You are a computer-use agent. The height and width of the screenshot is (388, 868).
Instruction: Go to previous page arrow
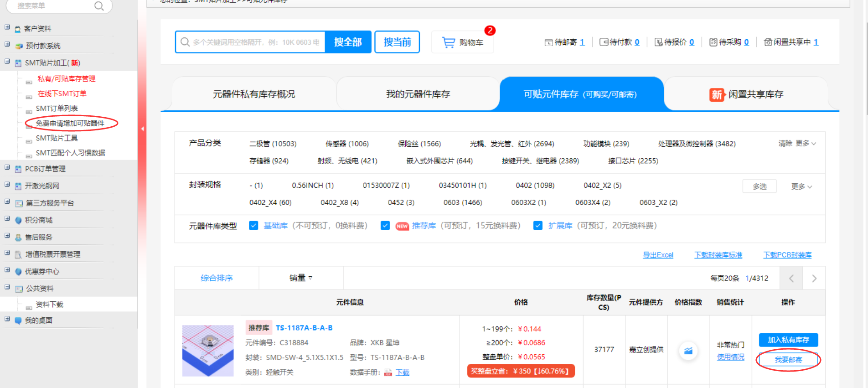[791, 279]
